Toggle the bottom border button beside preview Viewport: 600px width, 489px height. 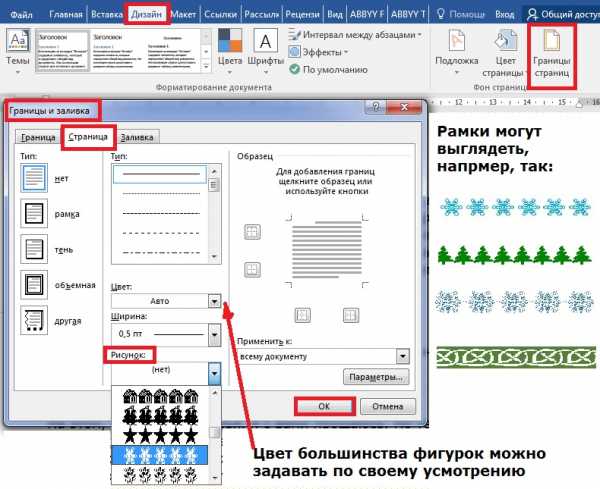click(x=252, y=271)
